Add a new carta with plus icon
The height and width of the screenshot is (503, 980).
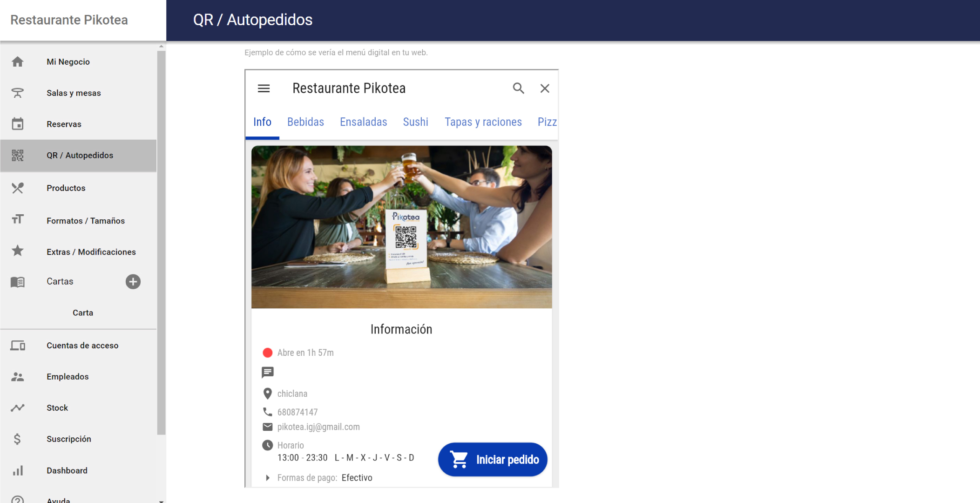pos(133,281)
